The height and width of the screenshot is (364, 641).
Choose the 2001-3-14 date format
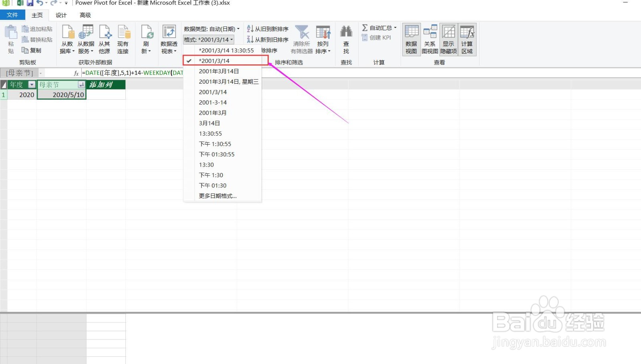222,103
